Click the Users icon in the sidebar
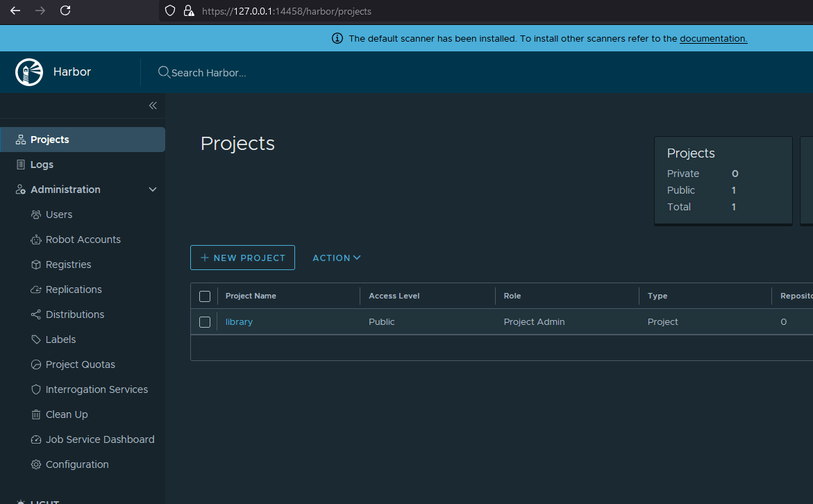The image size is (813, 504). (36, 215)
